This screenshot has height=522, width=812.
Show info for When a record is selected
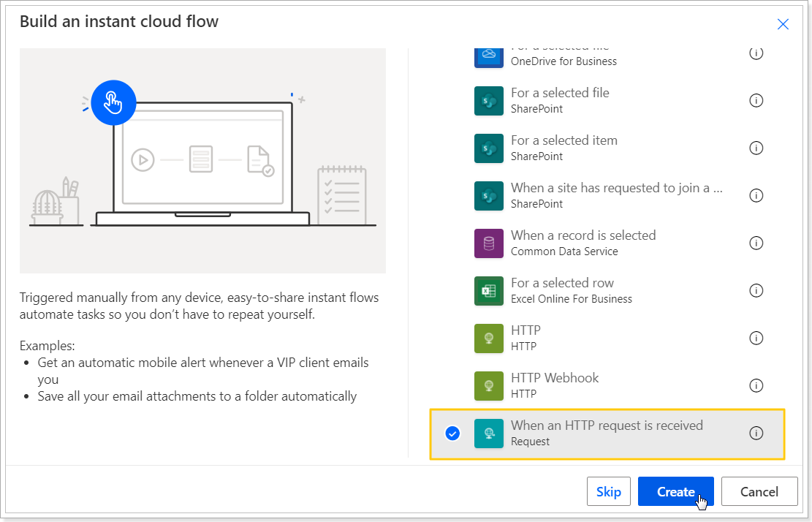(756, 243)
